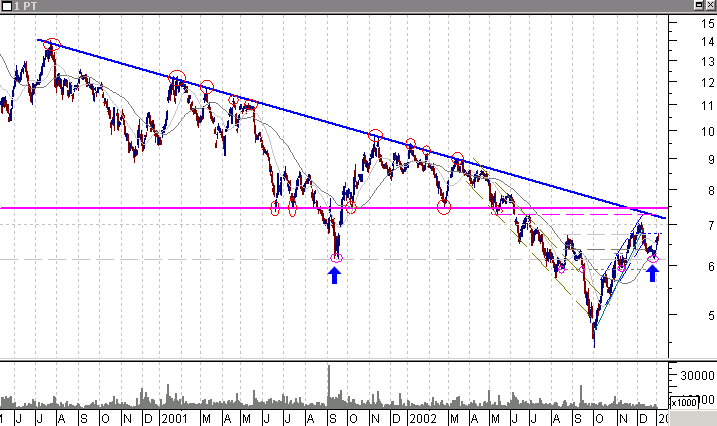The height and width of the screenshot is (426, 717).
Task: Click price axis label 10
Action: click(x=708, y=132)
